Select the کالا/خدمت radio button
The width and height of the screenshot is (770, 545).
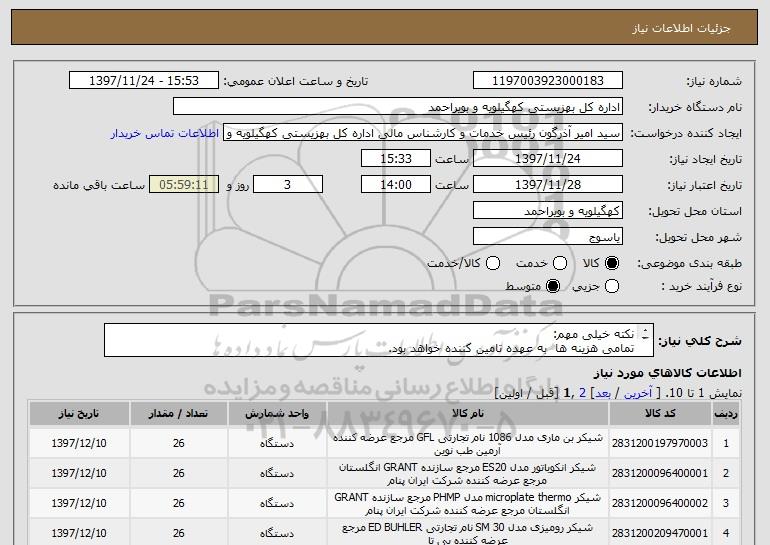coord(493,263)
